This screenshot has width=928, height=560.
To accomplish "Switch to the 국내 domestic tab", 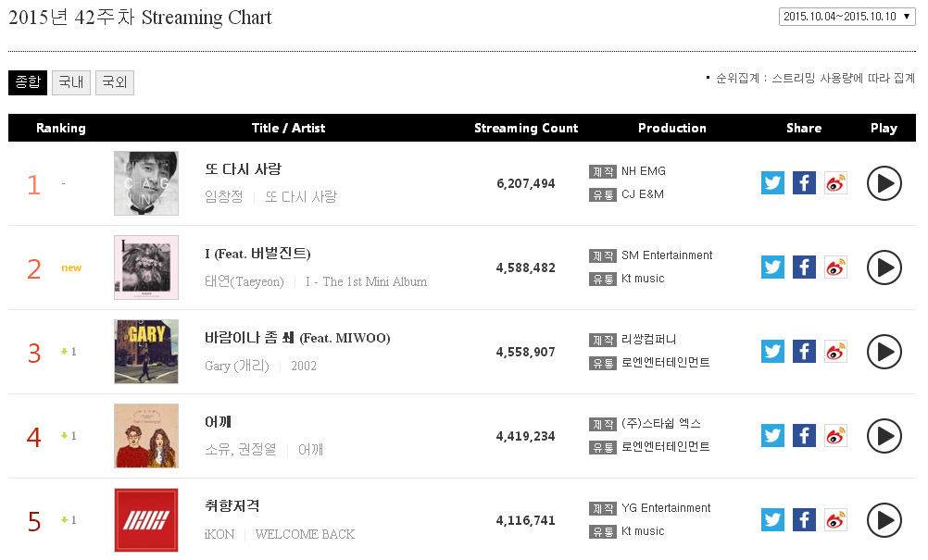I will [71, 82].
